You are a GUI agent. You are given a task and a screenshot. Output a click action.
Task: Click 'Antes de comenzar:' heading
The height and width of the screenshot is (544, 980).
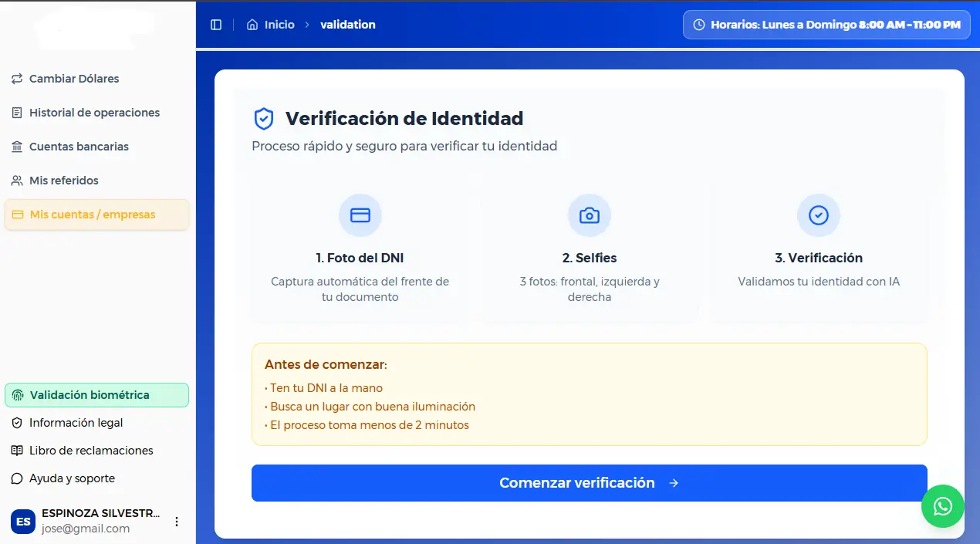coord(326,364)
